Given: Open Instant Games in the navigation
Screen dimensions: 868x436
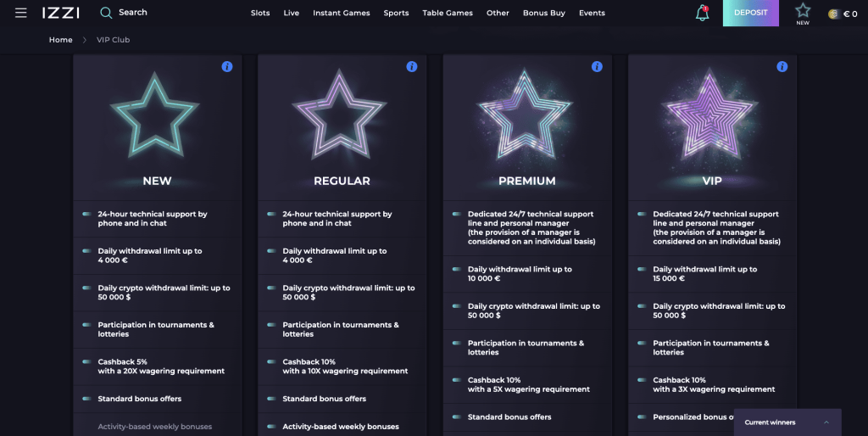Looking at the screenshot, I should point(342,13).
